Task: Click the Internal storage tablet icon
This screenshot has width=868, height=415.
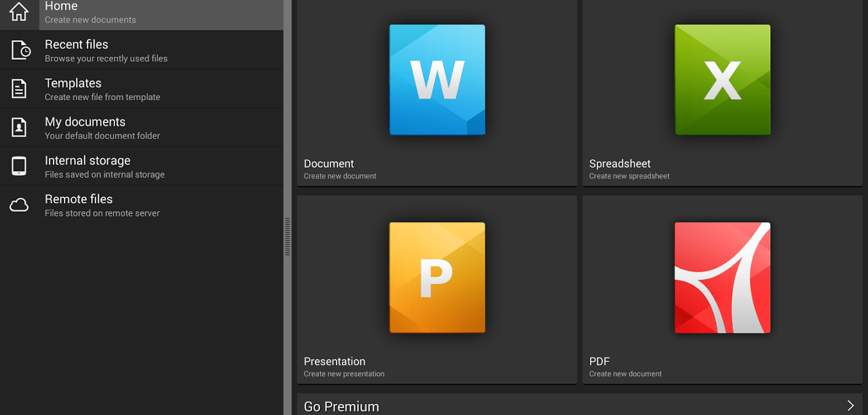Action: [19, 166]
